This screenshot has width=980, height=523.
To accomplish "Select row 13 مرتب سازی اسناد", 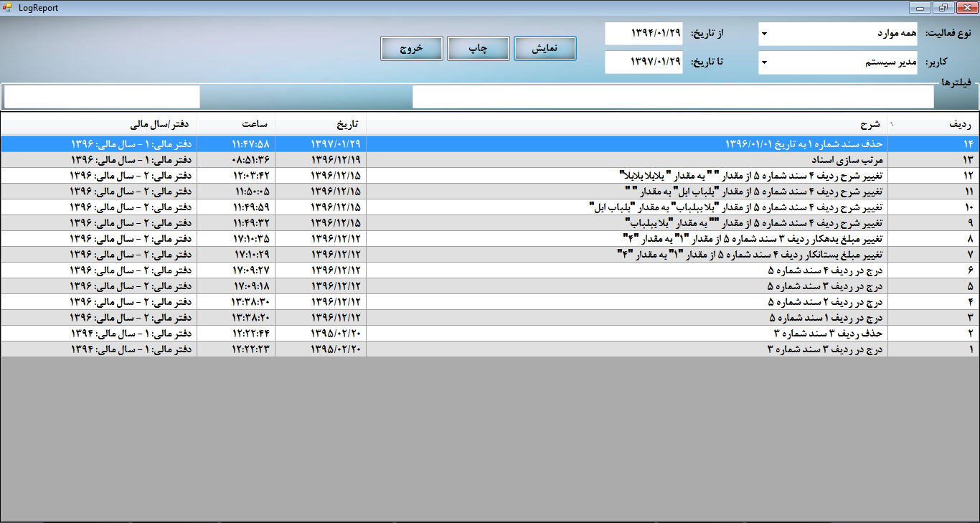I will coord(627,159).
